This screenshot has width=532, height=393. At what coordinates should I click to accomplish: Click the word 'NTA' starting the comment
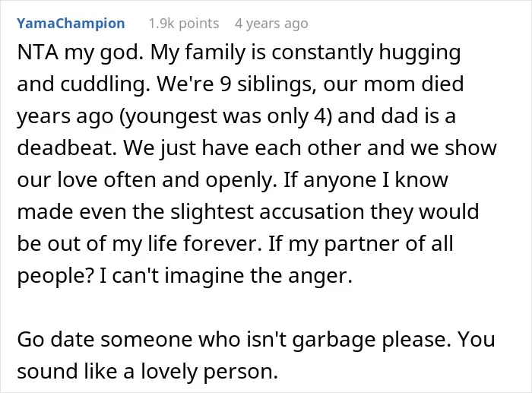coord(37,52)
